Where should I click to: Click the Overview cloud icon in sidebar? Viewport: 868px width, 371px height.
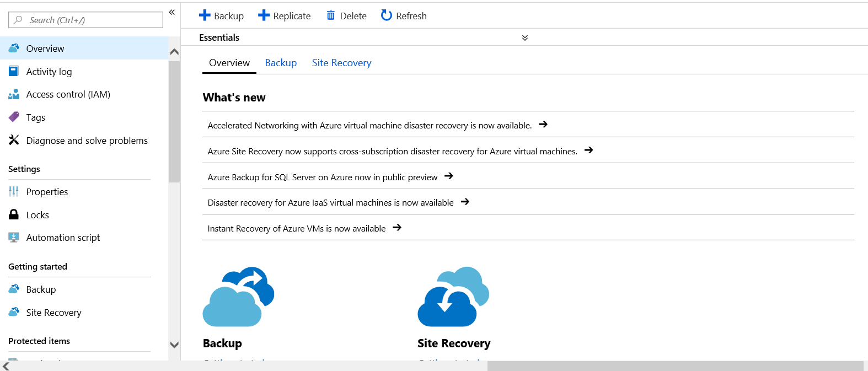(x=14, y=48)
